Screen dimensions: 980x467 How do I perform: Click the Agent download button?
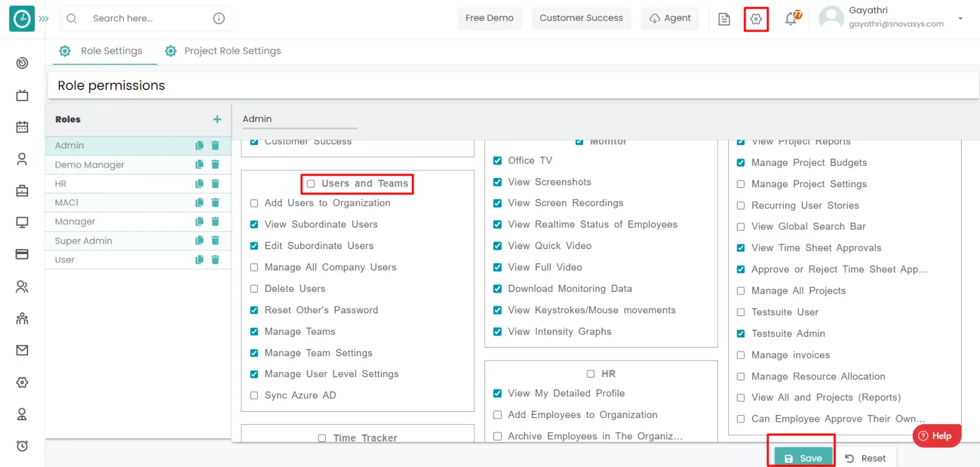669,18
